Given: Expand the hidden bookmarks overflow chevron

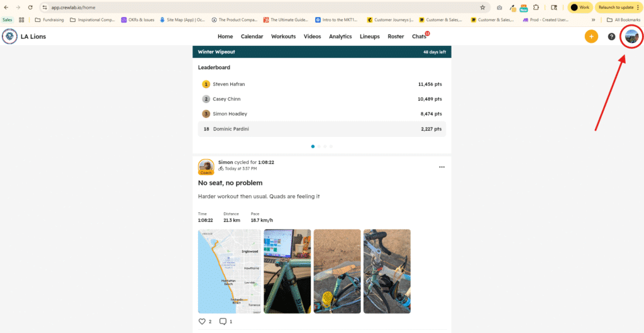Looking at the screenshot, I should click(593, 19).
